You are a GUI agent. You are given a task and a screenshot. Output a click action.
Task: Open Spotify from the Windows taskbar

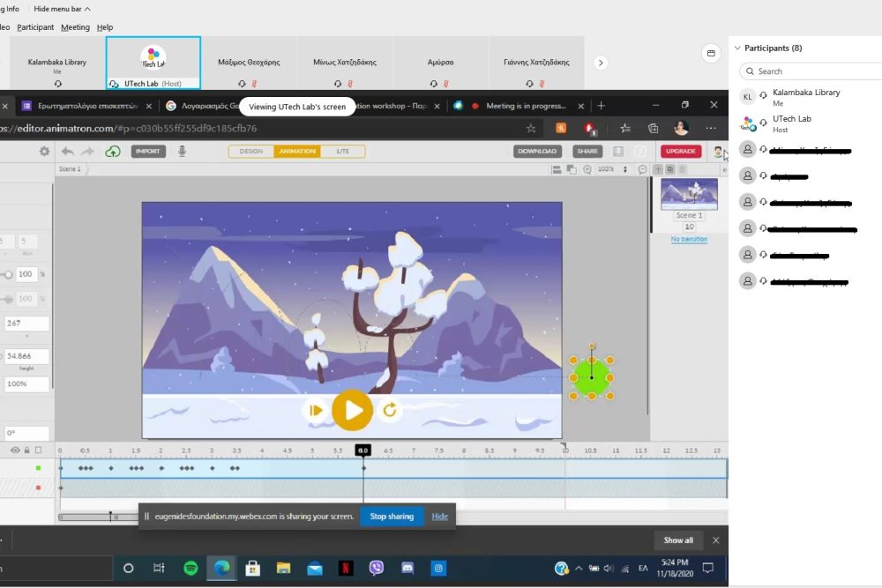coord(190,569)
